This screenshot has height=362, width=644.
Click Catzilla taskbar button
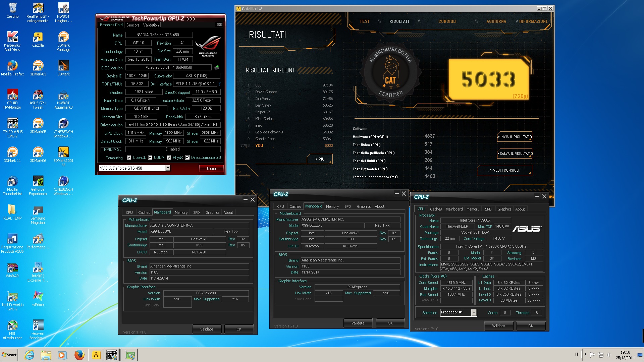[96, 355]
